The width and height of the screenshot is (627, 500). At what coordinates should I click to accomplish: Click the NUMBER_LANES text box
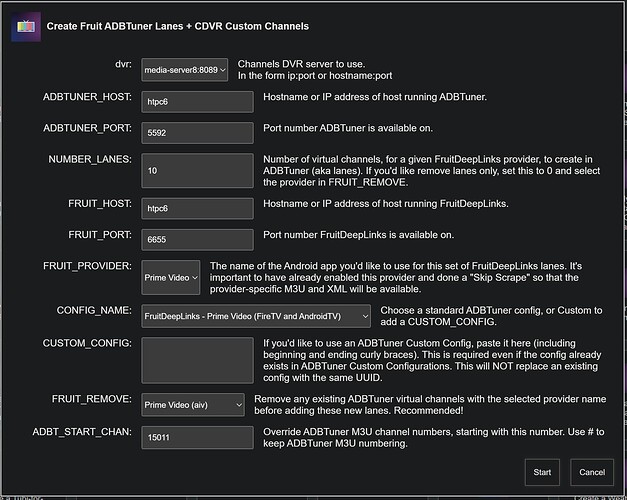(x=197, y=171)
